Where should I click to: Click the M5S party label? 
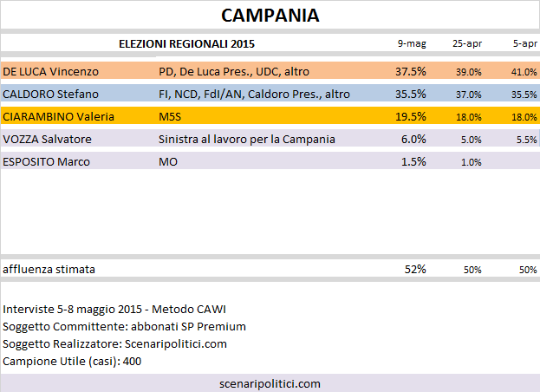pyautogui.click(x=170, y=117)
